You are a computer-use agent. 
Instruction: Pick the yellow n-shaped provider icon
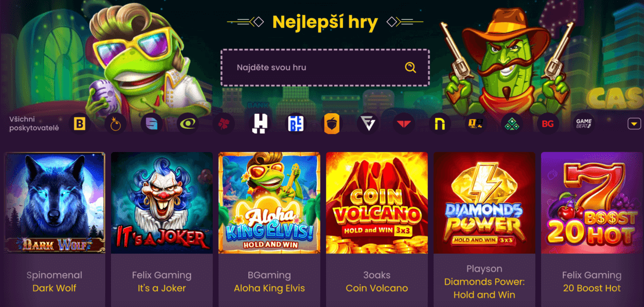(x=440, y=124)
